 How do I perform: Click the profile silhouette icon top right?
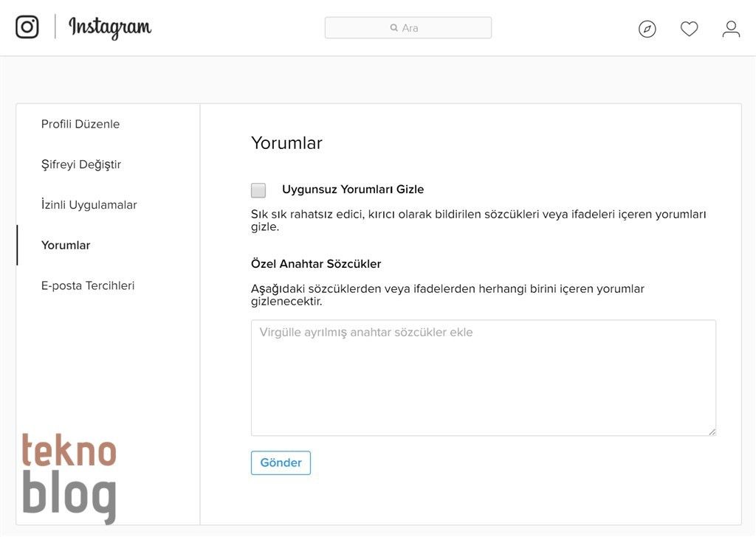[x=731, y=30]
